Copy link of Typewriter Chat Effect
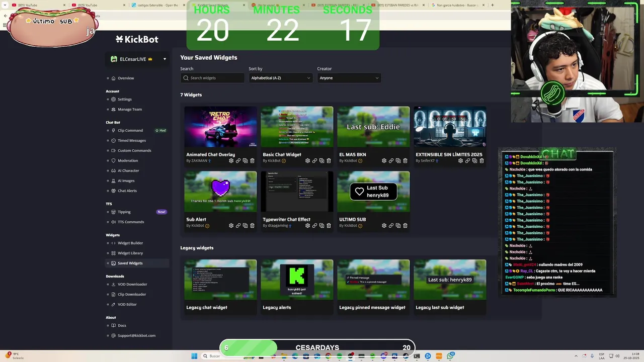Image resolution: width=644 pixels, height=362 pixels. tap(314, 226)
